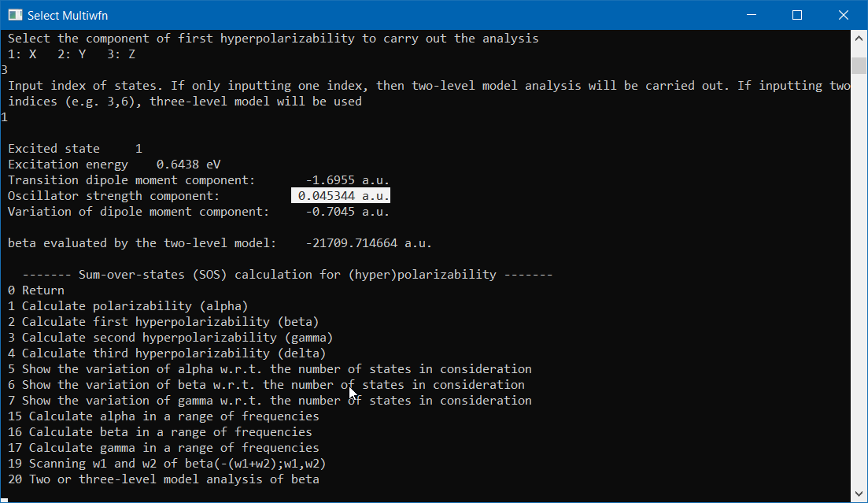This screenshot has width=868, height=503.
Task: Click the beta value -21709.714664 a.u.
Action: 368,243
